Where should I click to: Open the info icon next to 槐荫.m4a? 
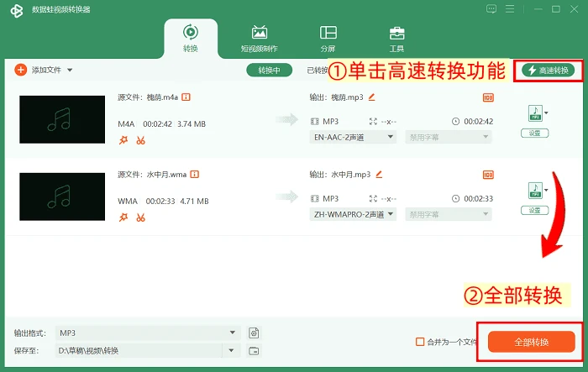pyautogui.click(x=186, y=97)
